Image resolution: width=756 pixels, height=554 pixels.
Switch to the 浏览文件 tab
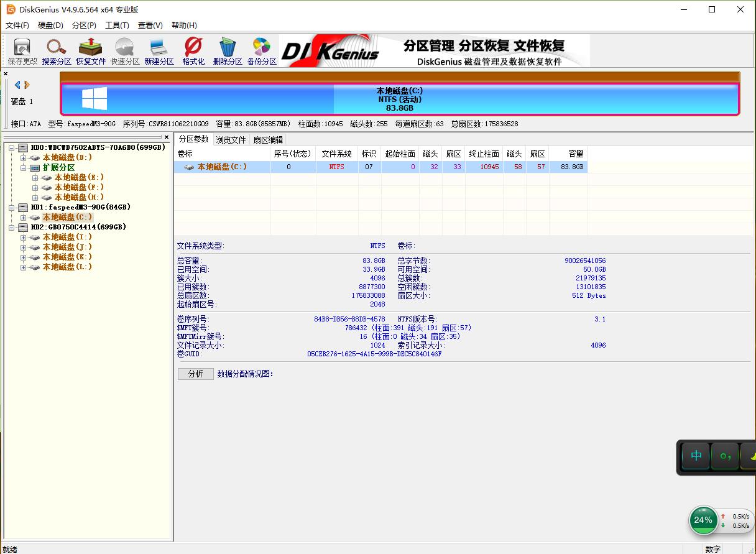coord(231,139)
